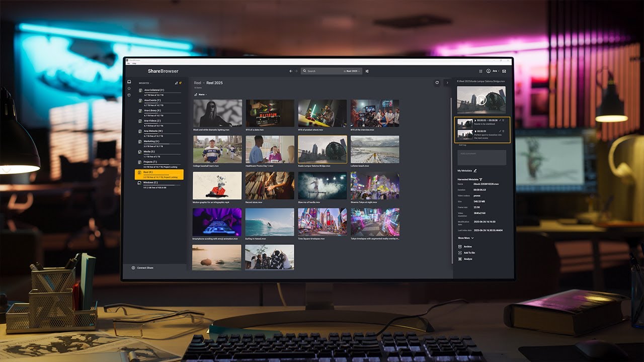Edit My Metadata with the pencil icon
The image size is (644, 362).
(475, 171)
